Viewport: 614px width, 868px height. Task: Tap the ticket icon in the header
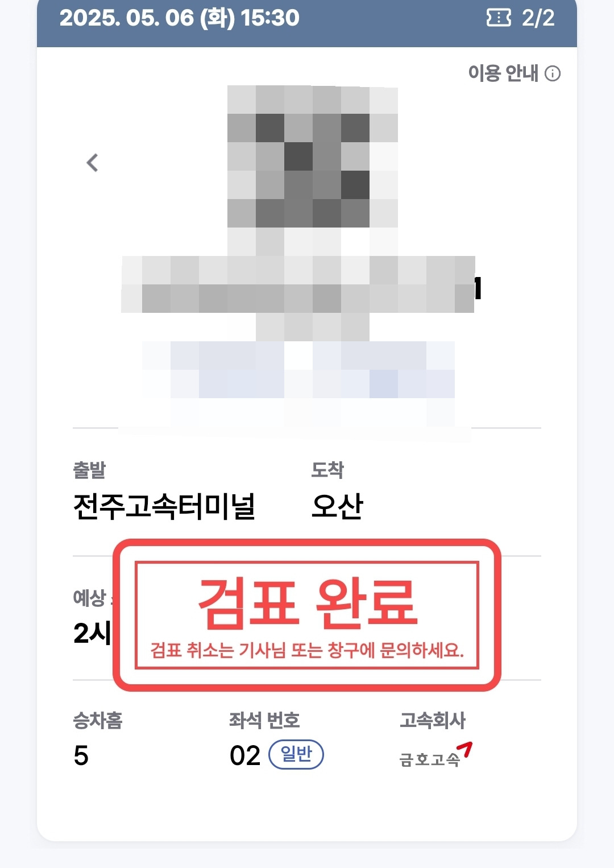(x=499, y=18)
